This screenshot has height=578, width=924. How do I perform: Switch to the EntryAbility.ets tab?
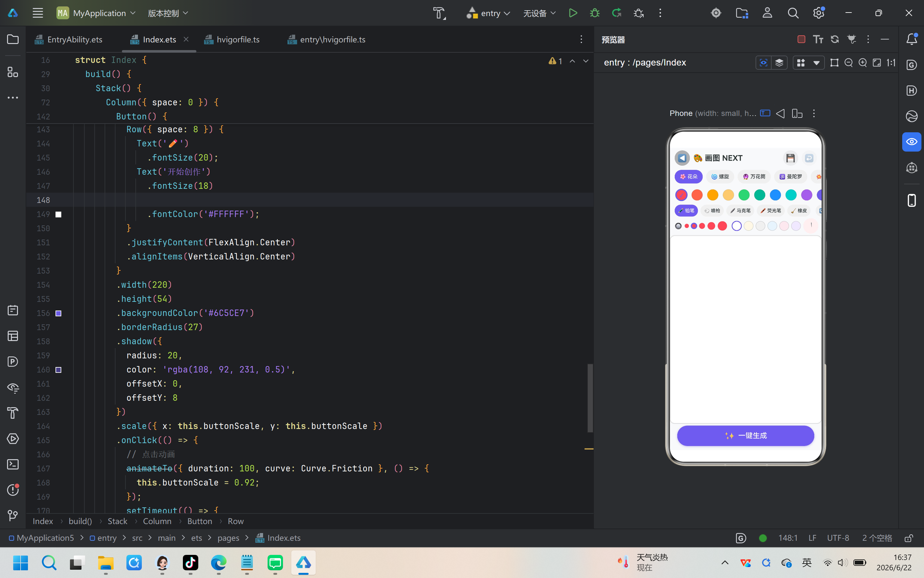(x=69, y=39)
